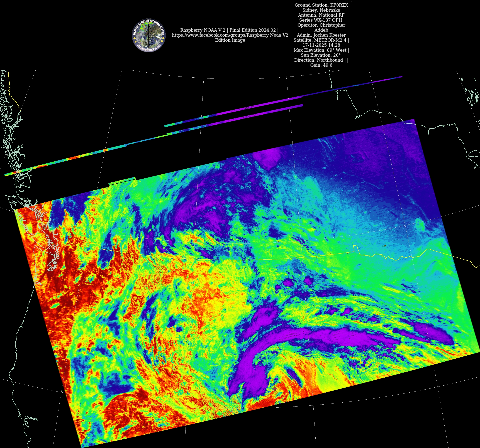Click the Edition Image caption text
This screenshot has height=448, width=480.
click(230, 40)
